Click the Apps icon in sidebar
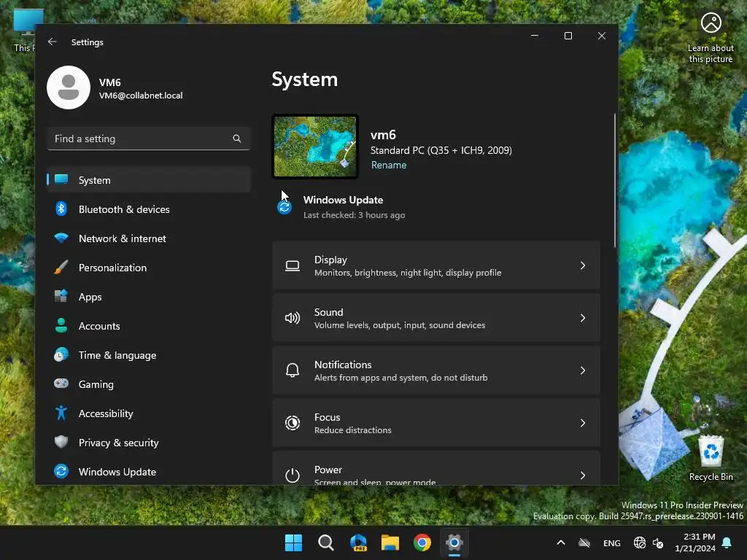Screen dimensions: 747x560 (61, 296)
